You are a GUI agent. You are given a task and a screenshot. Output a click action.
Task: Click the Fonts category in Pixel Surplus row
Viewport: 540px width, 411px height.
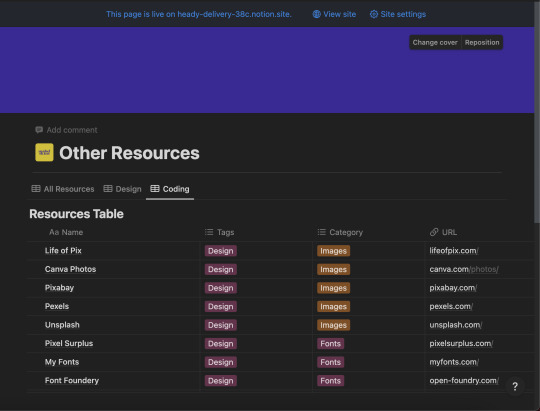coord(330,344)
